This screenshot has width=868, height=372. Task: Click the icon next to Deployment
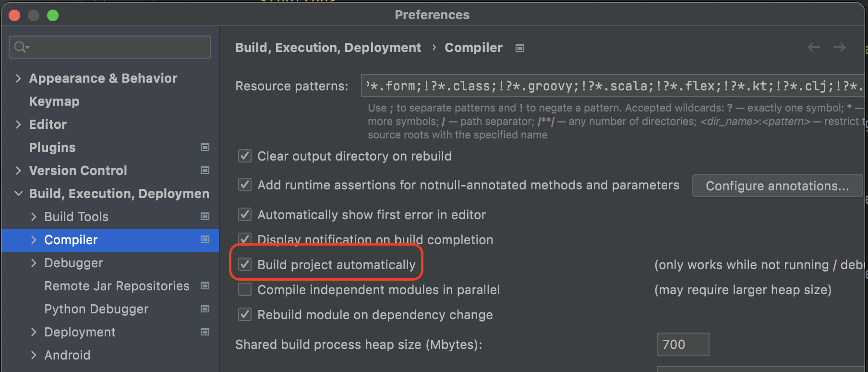(x=205, y=332)
